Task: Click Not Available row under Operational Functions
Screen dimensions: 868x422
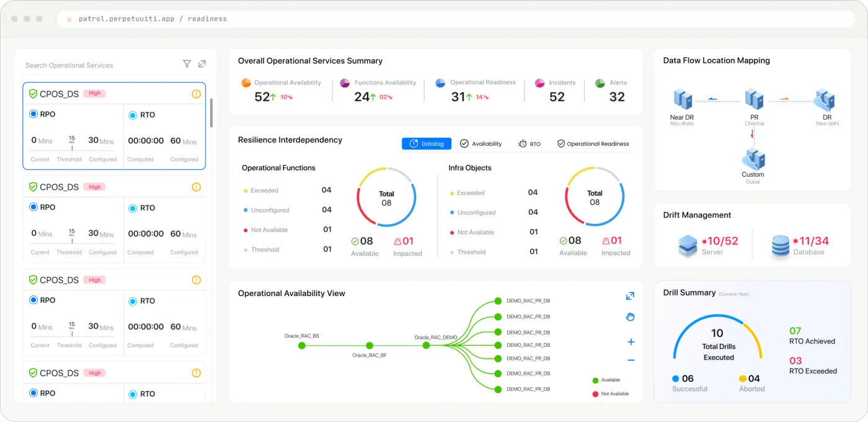Action: point(288,230)
